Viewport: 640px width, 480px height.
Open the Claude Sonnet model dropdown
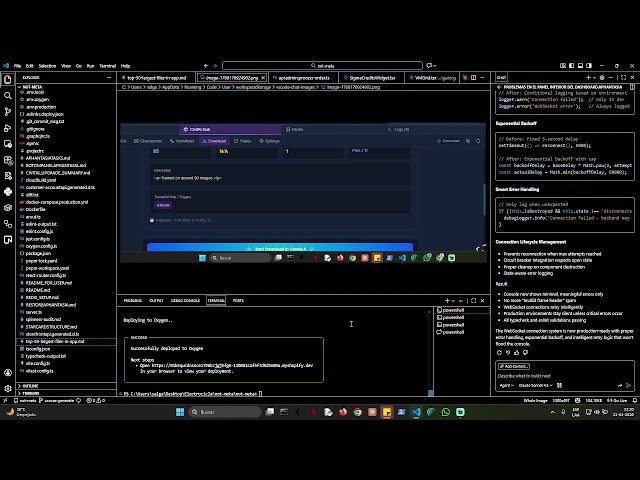[x=536, y=385]
